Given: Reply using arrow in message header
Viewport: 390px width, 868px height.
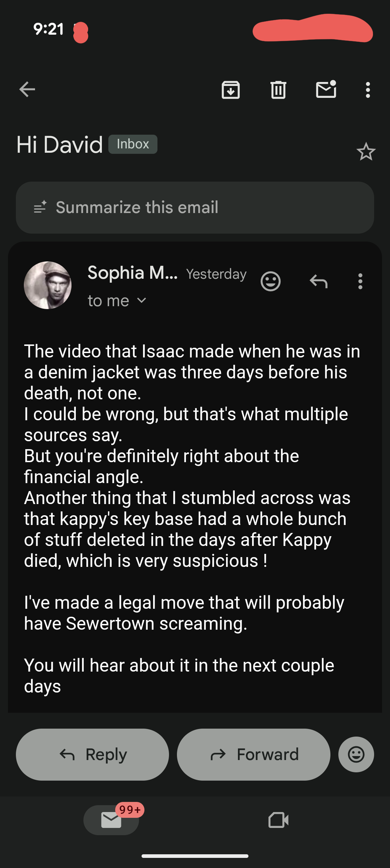Looking at the screenshot, I should [318, 281].
